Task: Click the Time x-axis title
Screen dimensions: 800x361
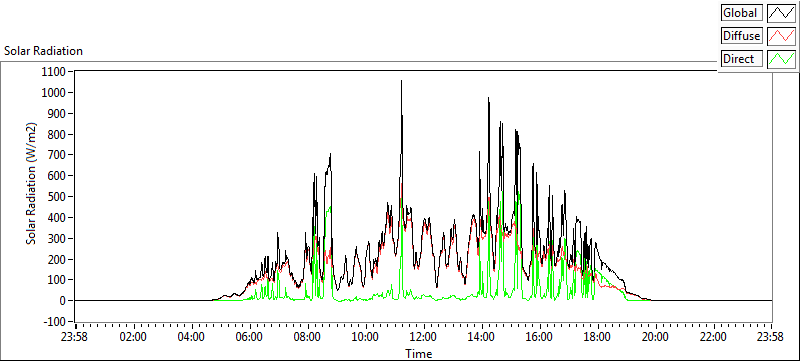Action: pyautogui.click(x=418, y=353)
